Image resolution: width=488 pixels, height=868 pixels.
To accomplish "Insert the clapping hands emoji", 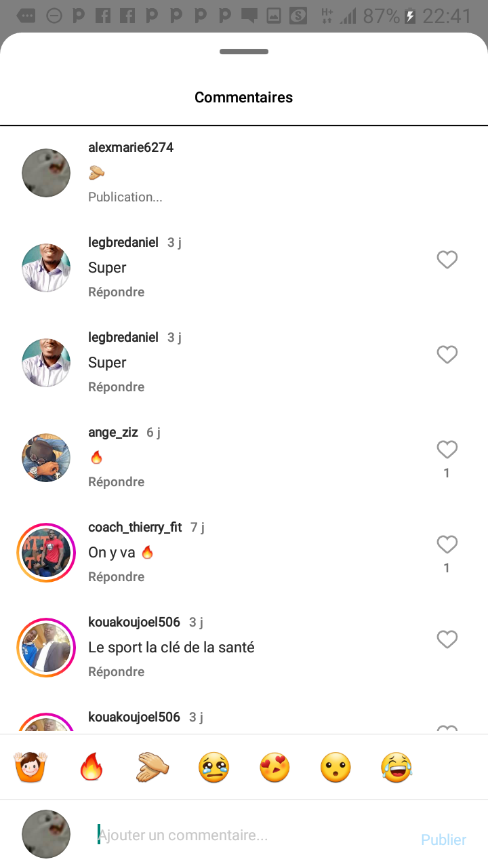I will [153, 768].
